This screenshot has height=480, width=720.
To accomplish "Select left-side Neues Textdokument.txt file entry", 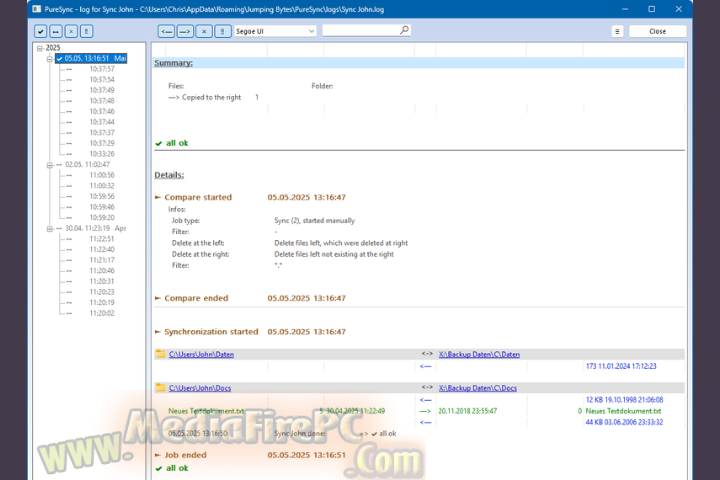I will (x=206, y=411).
